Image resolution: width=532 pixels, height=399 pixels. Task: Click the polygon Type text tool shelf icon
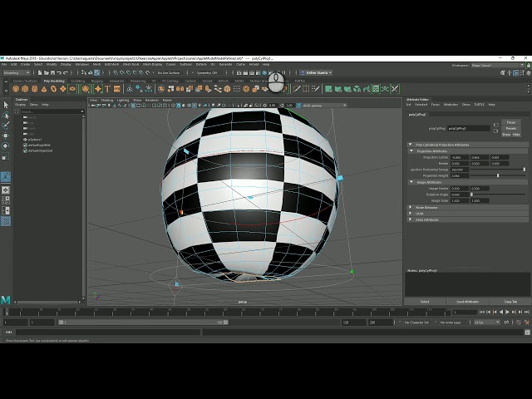(107, 89)
